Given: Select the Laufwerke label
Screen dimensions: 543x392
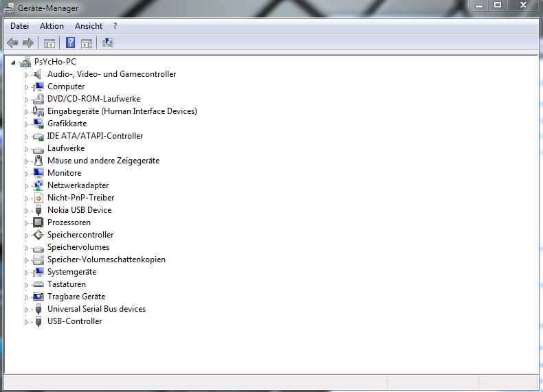Looking at the screenshot, I should (66, 148).
